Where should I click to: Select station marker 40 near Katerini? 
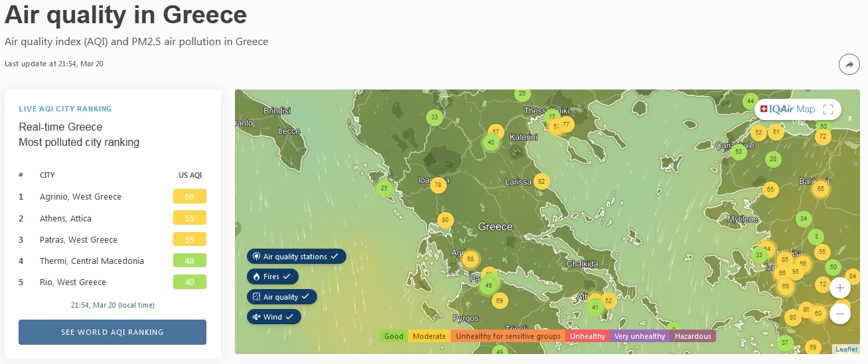491,142
